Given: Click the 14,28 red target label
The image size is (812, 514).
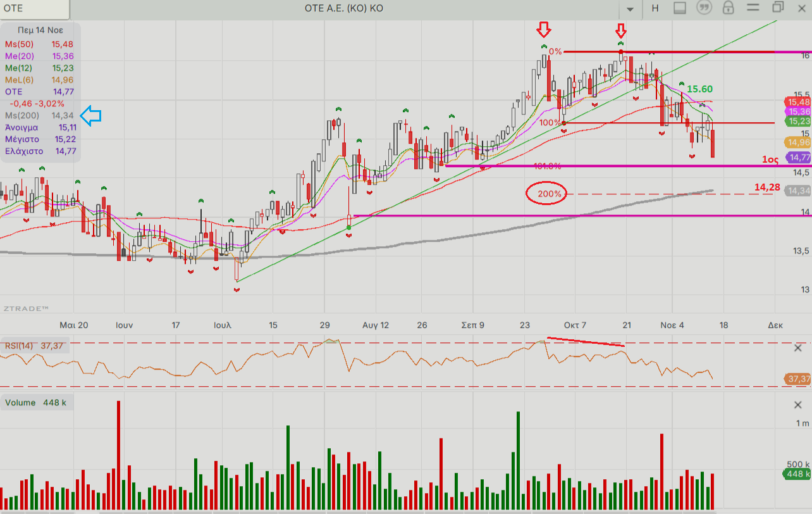Looking at the screenshot, I should (766, 187).
